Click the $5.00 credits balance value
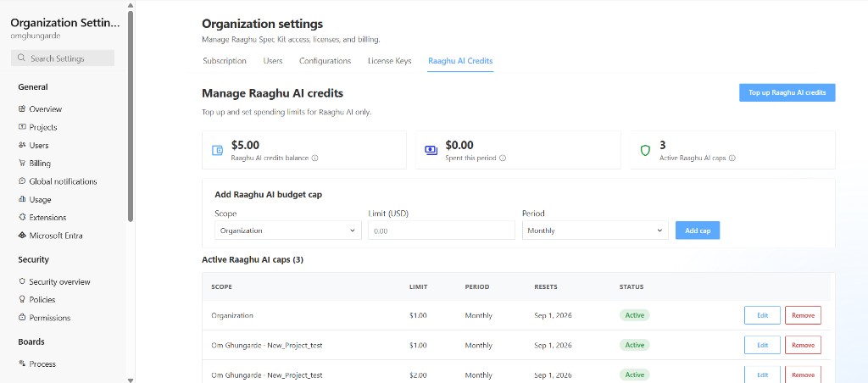This screenshot has width=868, height=383. pos(245,146)
